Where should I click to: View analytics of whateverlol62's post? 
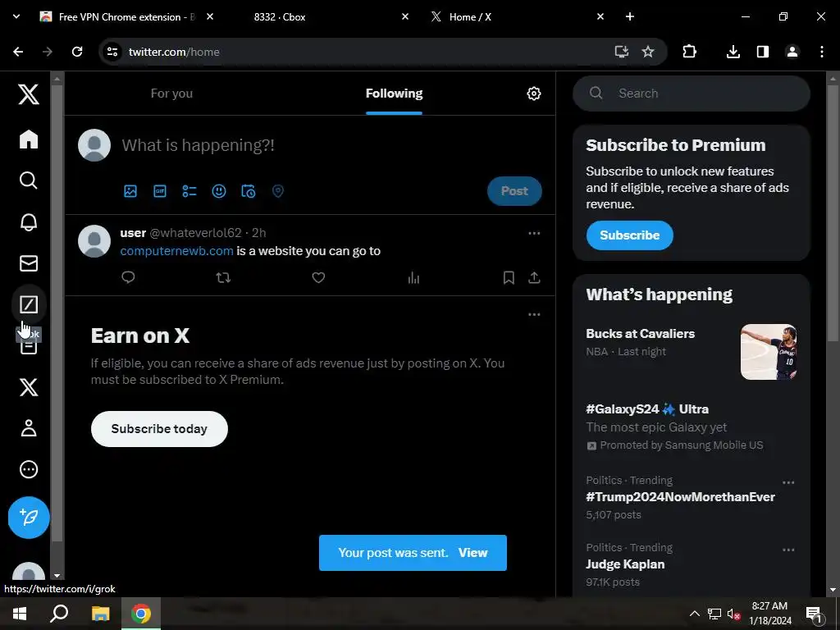tap(413, 277)
